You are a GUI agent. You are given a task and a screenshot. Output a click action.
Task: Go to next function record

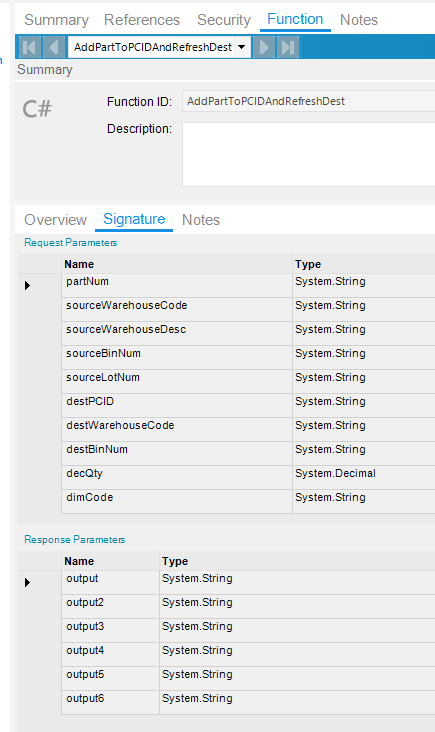coord(263,47)
